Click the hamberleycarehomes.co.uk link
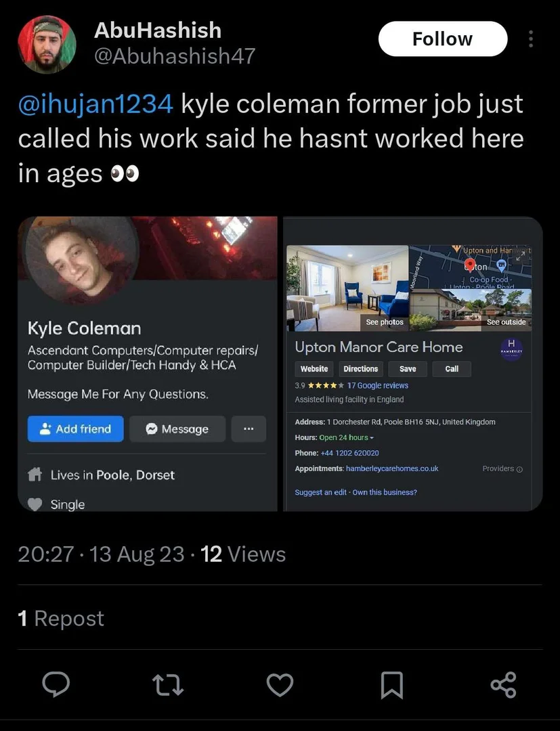 point(392,468)
